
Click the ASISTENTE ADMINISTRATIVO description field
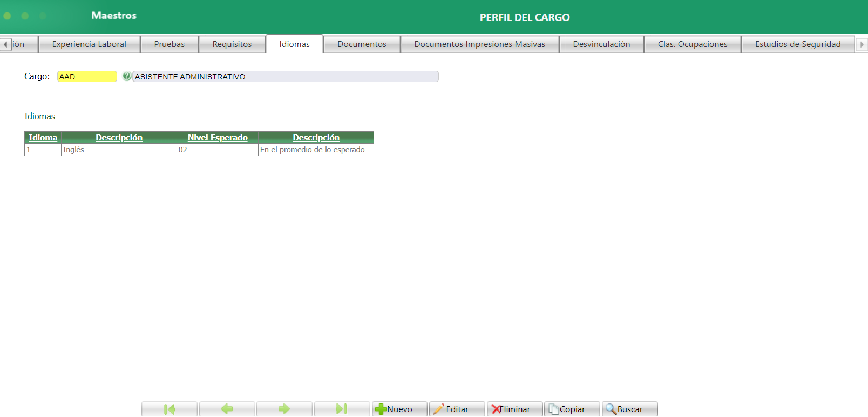[x=286, y=77]
